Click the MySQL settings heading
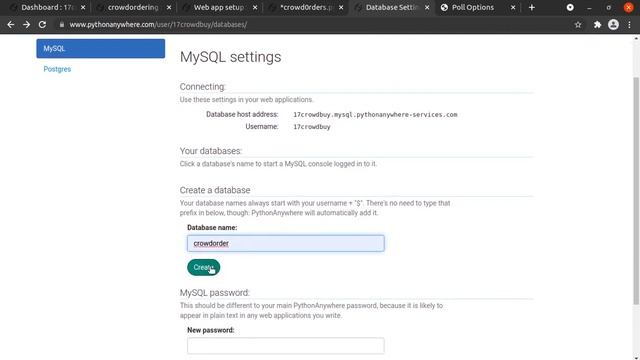This screenshot has height=360, width=640. pos(230,57)
